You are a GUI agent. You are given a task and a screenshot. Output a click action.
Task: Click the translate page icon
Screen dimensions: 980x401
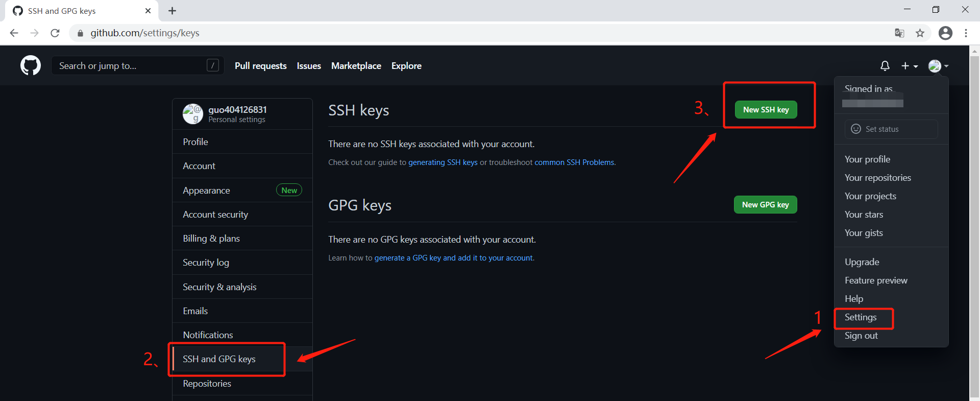click(x=899, y=33)
